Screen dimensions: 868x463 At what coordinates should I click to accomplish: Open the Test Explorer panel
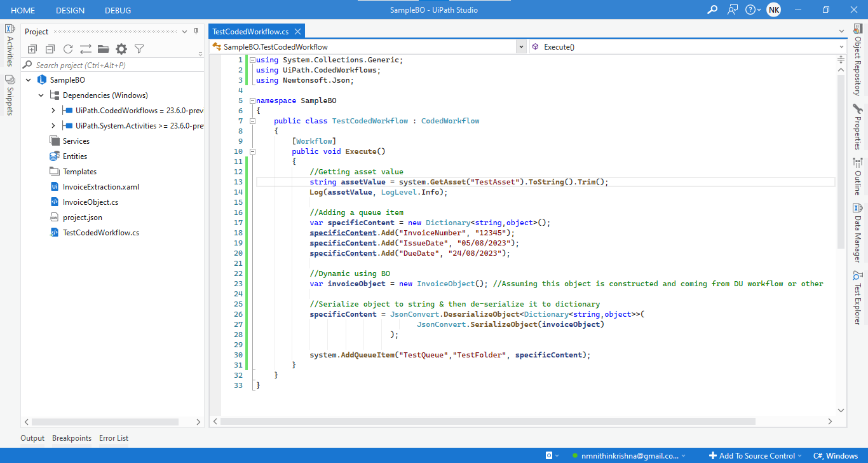(857, 297)
